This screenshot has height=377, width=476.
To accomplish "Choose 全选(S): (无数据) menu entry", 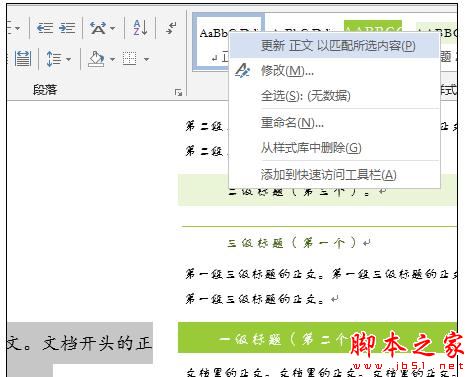I will [x=334, y=96].
